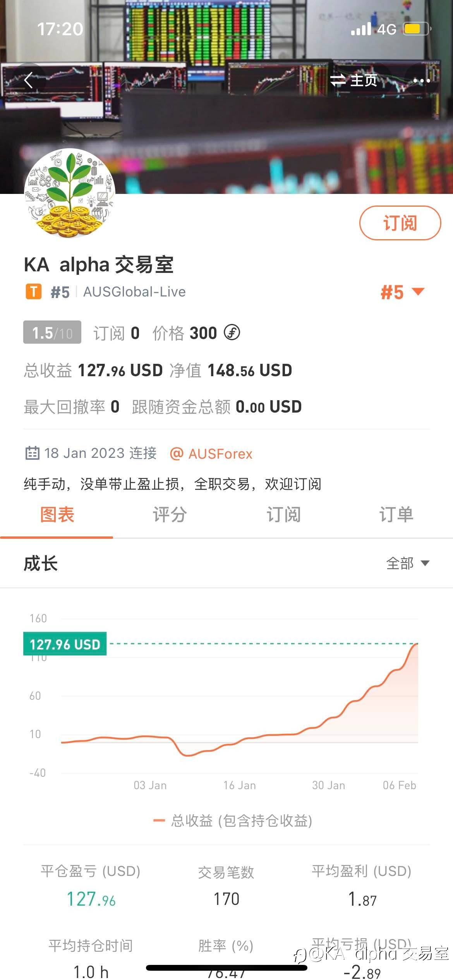Switch to the 订单 tab
Image resolution: width=453 pixels, height=980 pixels.
[x=396, y=515]
